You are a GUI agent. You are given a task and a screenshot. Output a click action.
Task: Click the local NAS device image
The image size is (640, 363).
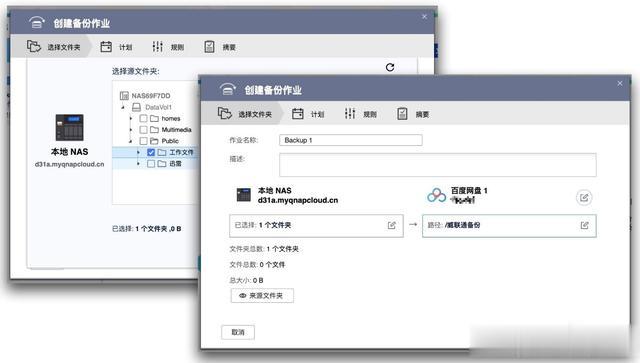coord(69,127)
